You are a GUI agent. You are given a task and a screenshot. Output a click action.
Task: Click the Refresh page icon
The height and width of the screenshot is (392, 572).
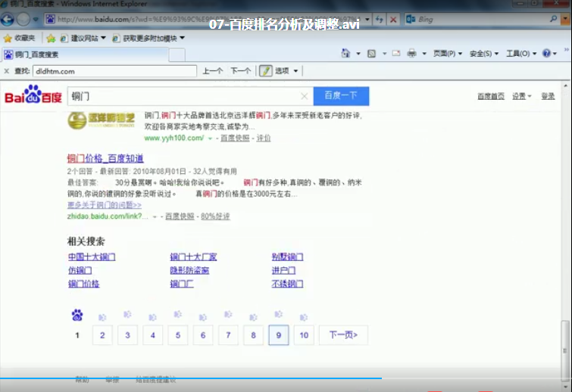coord(380,20)
